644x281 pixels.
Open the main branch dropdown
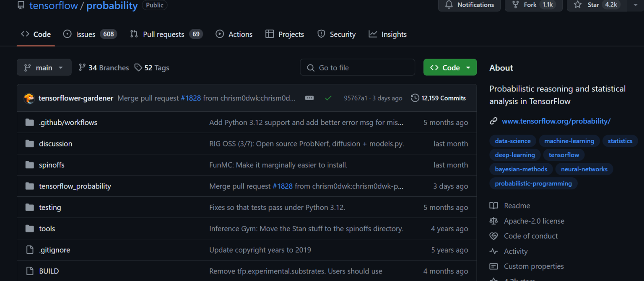(x=44, y=67)
